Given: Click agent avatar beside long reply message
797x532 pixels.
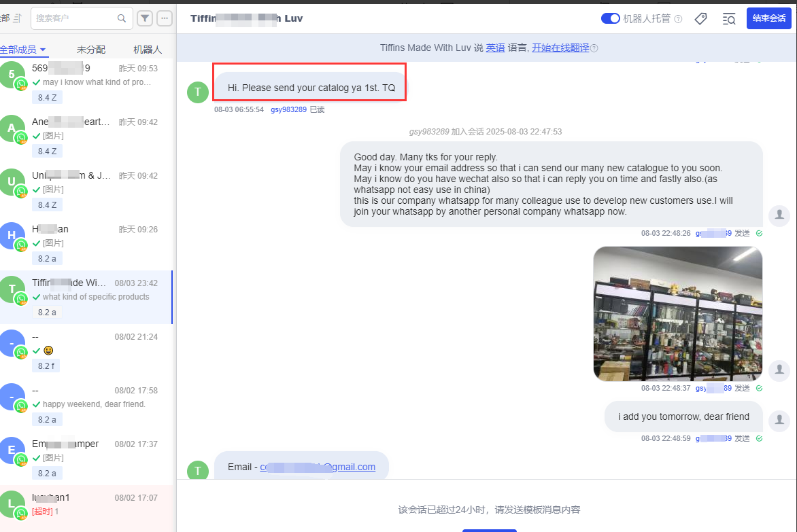Looking at the screenshot, I should 779,216.
